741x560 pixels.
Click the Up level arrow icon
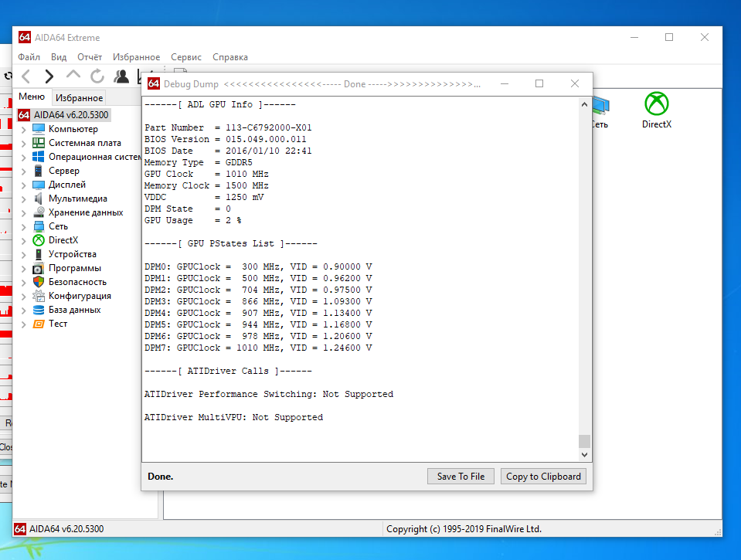[73, 75]
